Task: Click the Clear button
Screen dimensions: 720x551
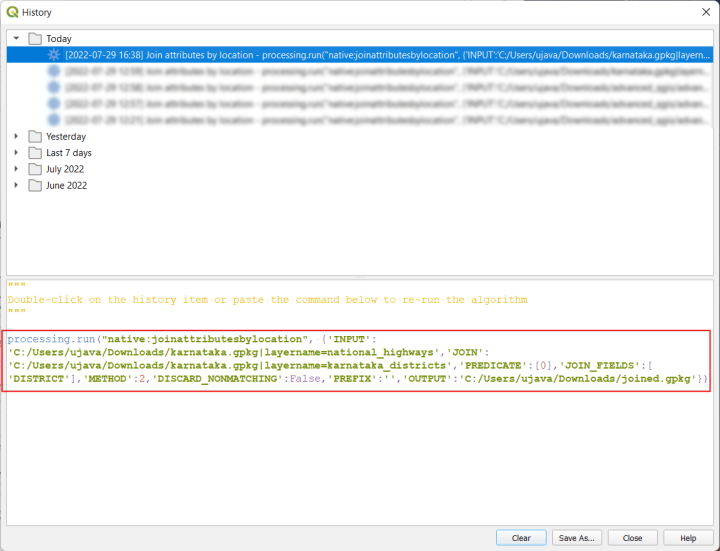Action: click(521, 538)
